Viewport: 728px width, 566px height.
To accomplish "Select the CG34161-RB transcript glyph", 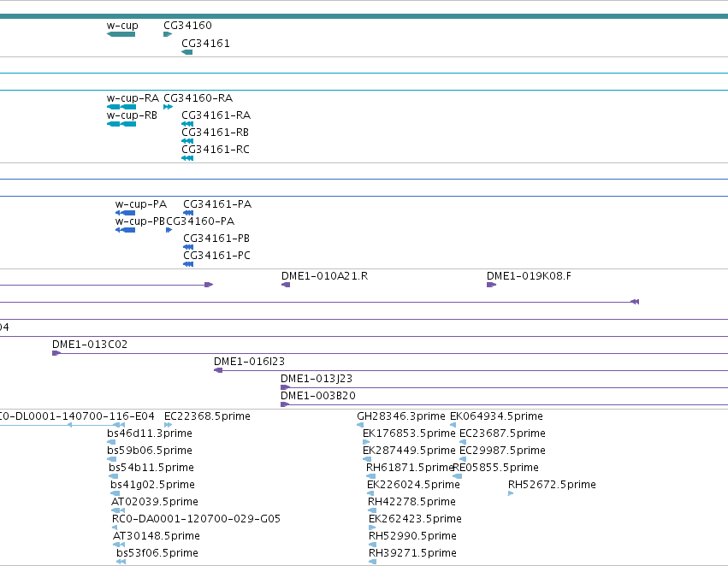I will point(187,142).
